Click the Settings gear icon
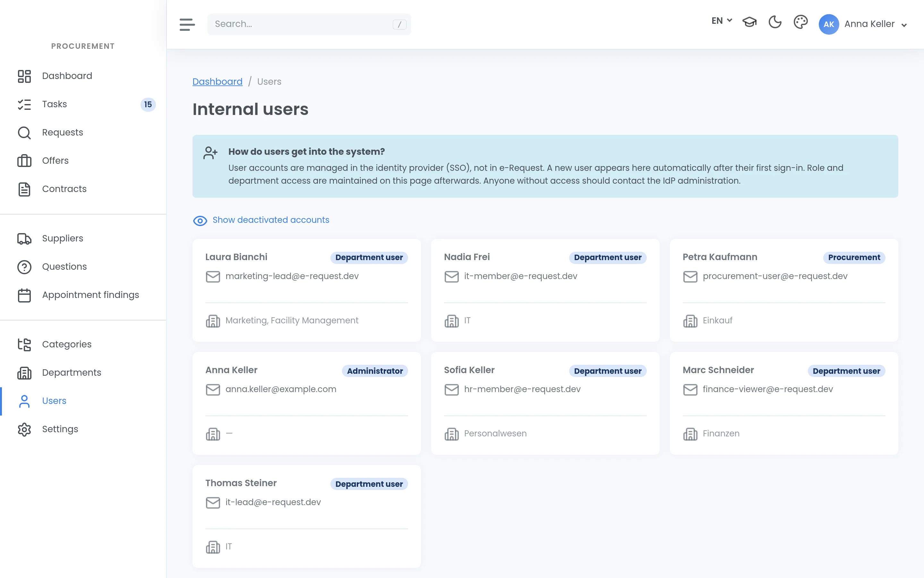 [24, 429]
